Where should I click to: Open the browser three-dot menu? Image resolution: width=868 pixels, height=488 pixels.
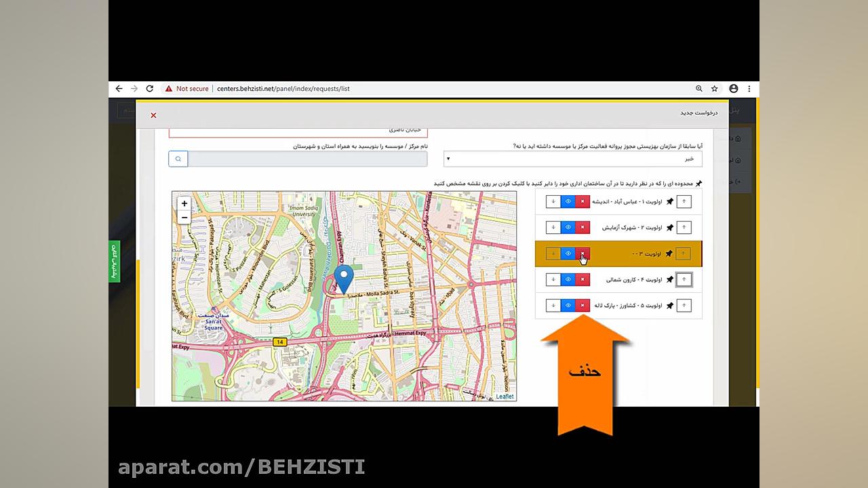pyautogui.click(x=749, y=89)
